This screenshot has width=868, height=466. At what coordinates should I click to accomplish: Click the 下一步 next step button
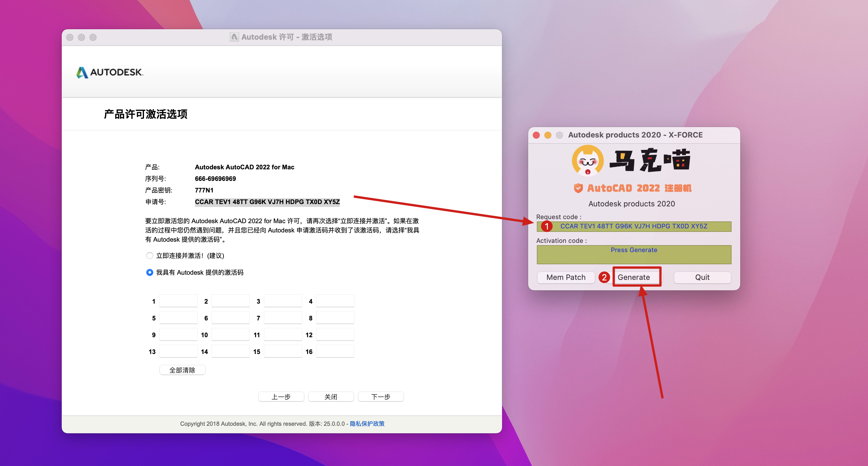(380, 397)
